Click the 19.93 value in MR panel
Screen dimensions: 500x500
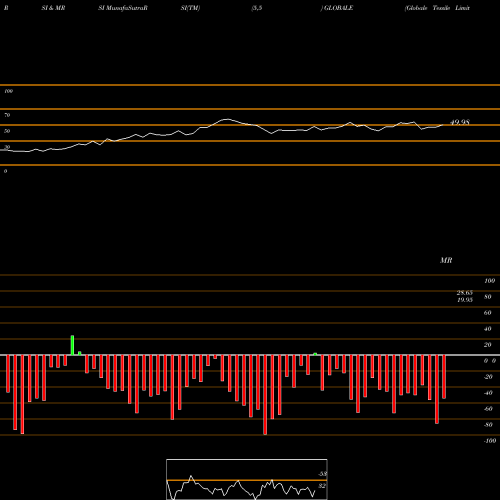coord(465,300)
